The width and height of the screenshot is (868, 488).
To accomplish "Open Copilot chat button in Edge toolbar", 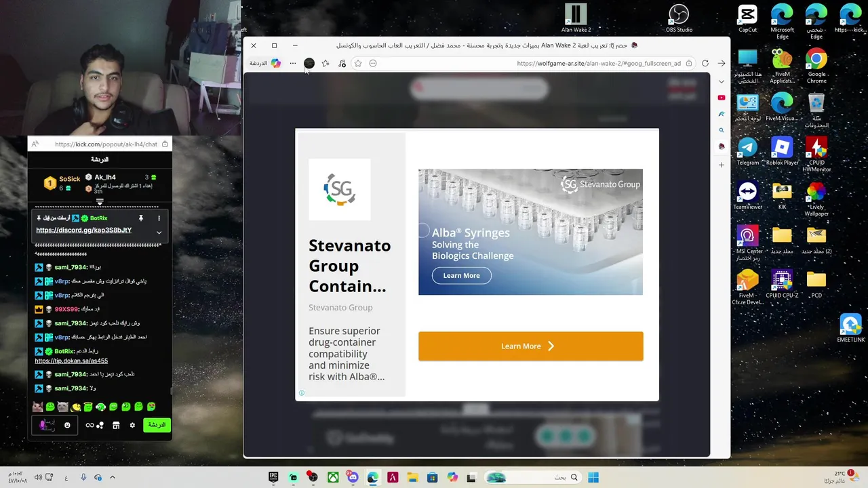I will point(265,63).
